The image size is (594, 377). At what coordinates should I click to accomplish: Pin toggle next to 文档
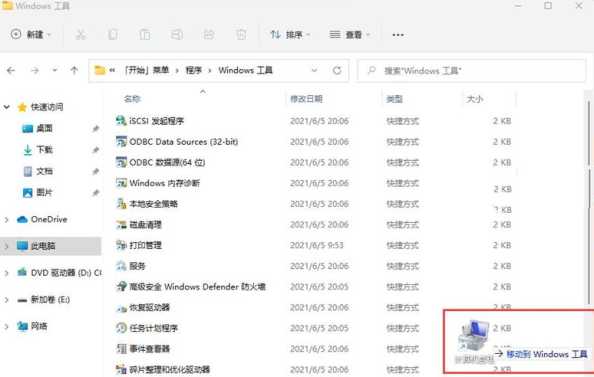95,172
